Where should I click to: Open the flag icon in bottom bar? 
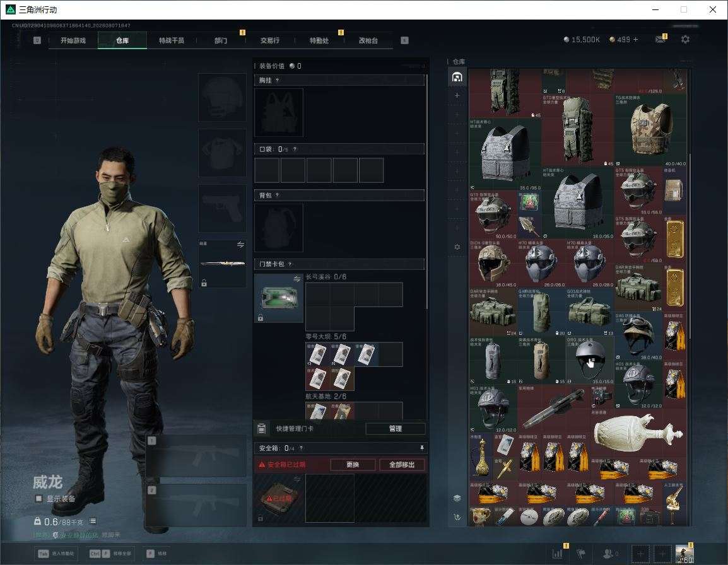coord(581,554)
